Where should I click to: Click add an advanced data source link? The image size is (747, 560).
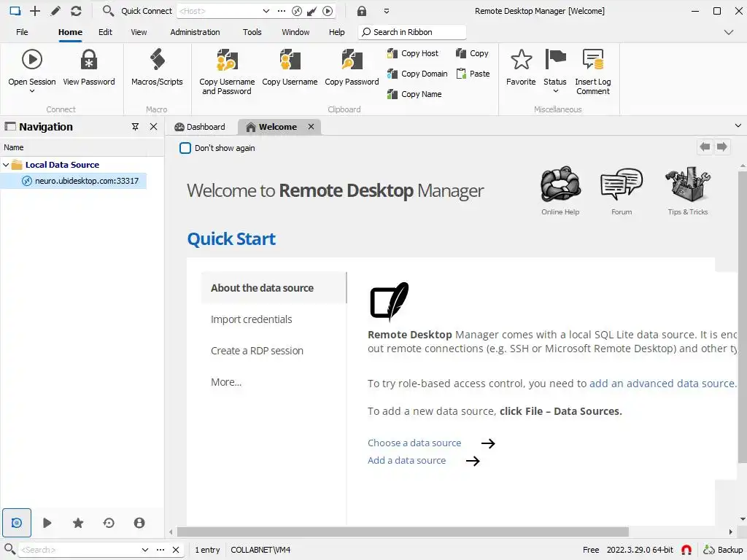pyautogui.click(x=662, y=384)
